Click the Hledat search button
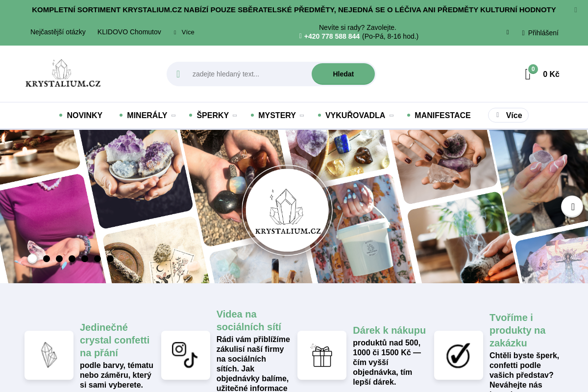The height and width of the screenshot is (392, 588). [x=343, y=74]
